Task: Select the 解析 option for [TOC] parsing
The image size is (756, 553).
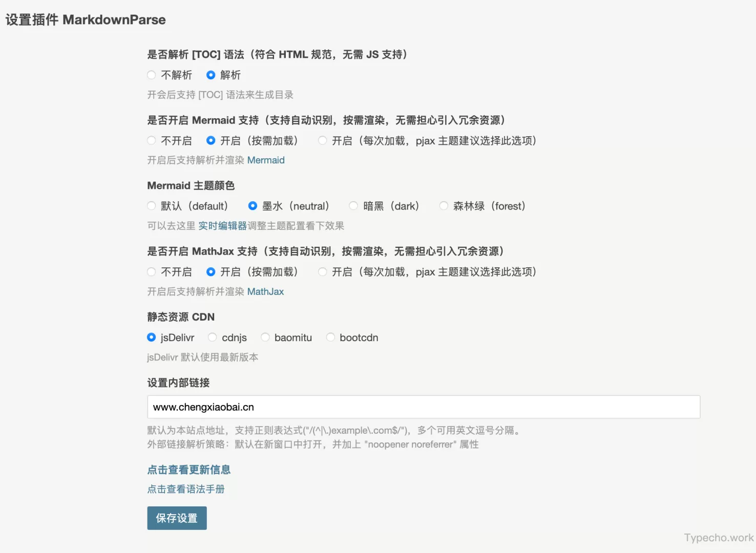Action: (211, 75)
